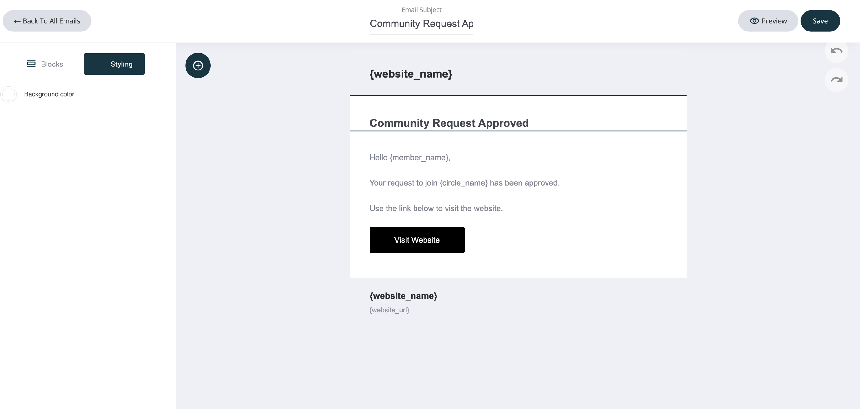The image size is (868, 409).
Task: Click the request approved message paragraph
Action: (x=464, y=183)
